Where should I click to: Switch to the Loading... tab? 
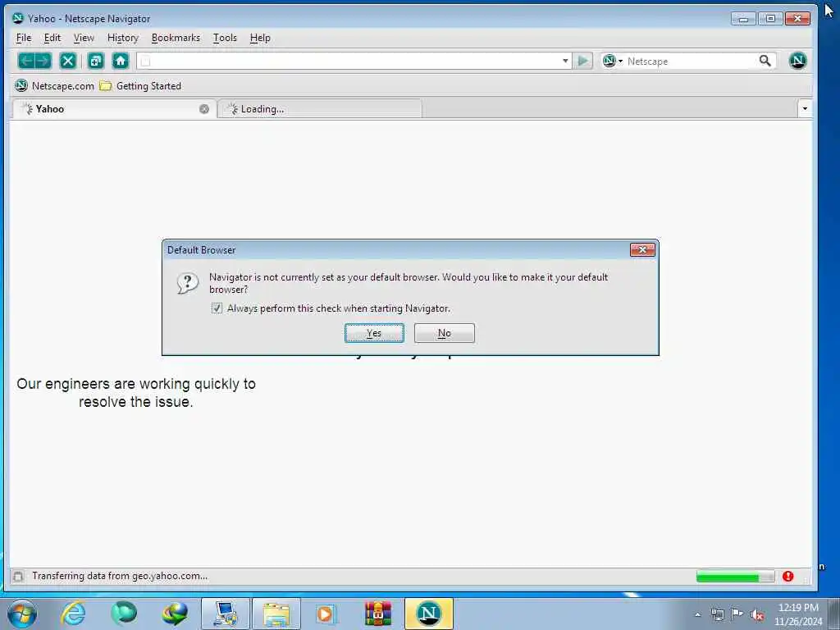(x=320, y=109)
